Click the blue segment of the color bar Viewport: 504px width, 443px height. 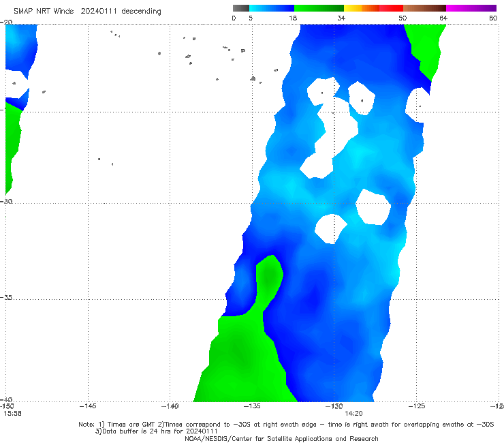(x=272, y=8)
